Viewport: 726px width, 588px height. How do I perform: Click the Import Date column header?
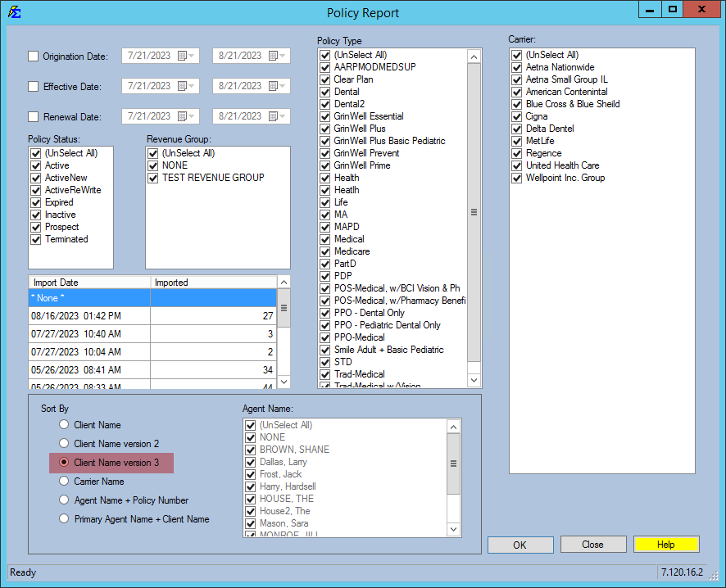click(89, 283)
